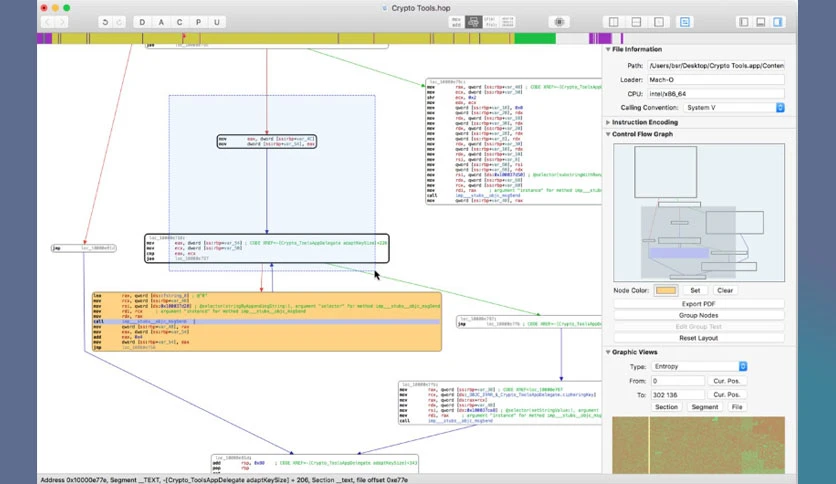Click the redo arrow in the toolbar
This screenshot has width=836, height=484.
tap(119, 22)
